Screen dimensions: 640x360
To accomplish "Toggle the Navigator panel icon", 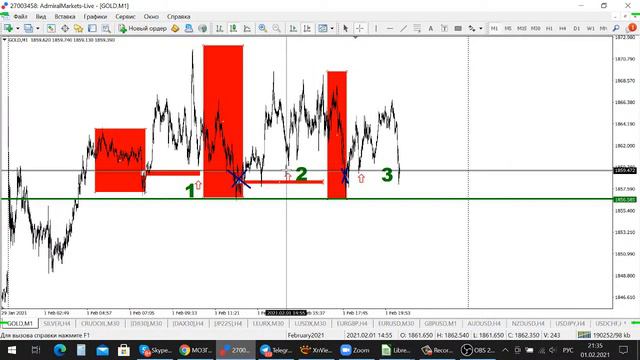I will tap(78, 28).
